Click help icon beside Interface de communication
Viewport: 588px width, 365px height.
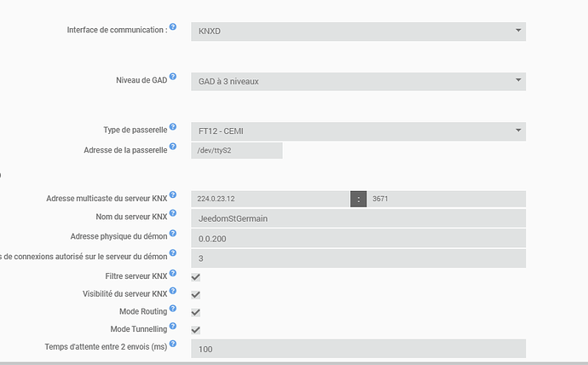point(172,26)
